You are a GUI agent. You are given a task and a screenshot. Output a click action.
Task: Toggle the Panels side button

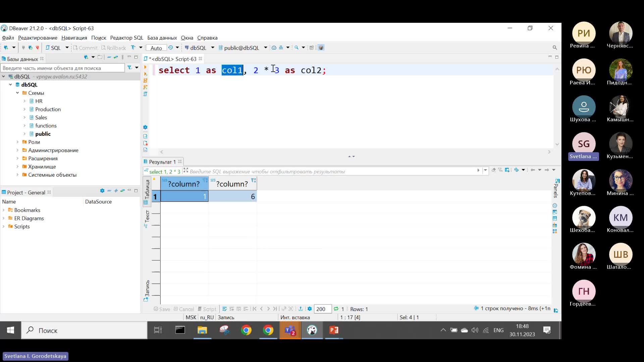[x=556, y=188]
